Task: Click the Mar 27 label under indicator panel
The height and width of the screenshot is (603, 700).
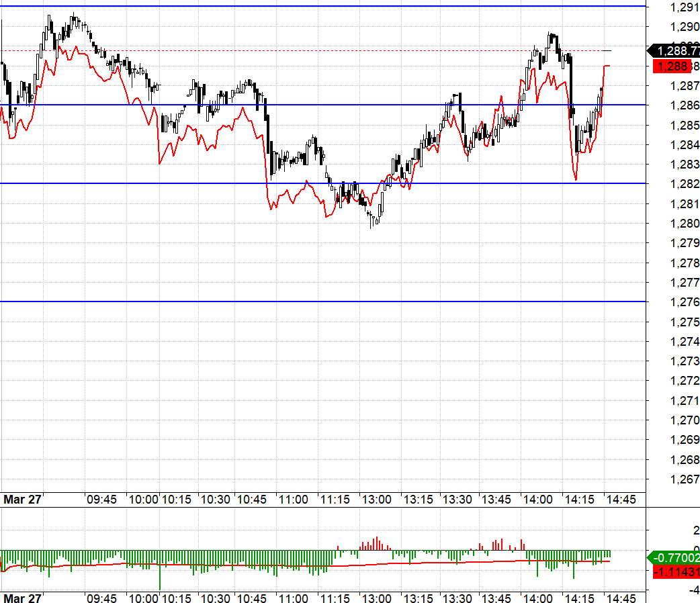Action: [x=22, y=598]
